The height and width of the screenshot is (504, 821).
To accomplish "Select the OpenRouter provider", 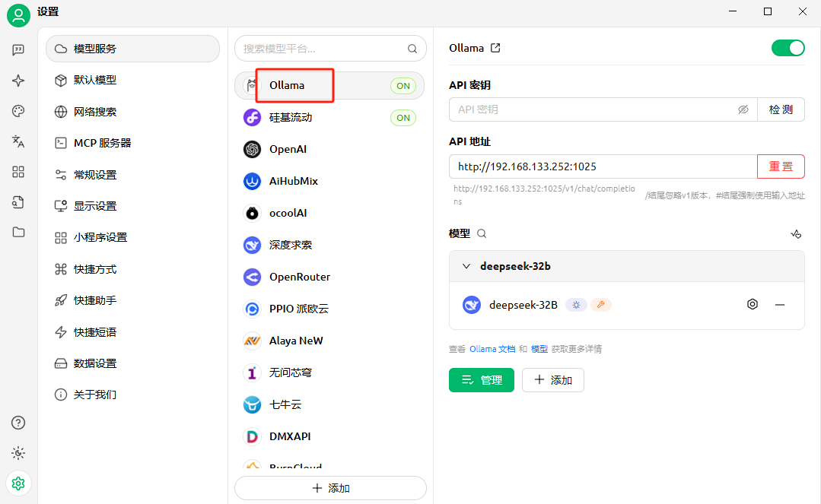I will click(329, 277).
